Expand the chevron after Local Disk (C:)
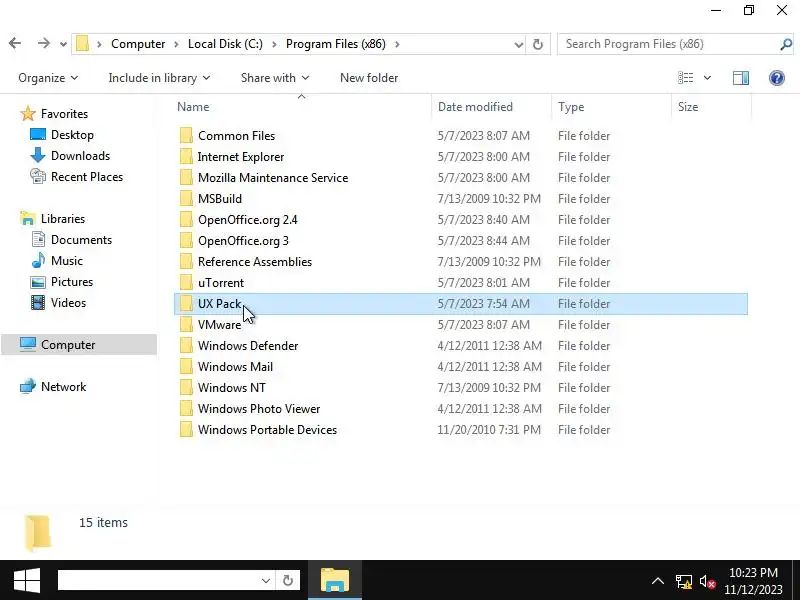The height and width of the screenshot is (600, 800). point(274,44)
